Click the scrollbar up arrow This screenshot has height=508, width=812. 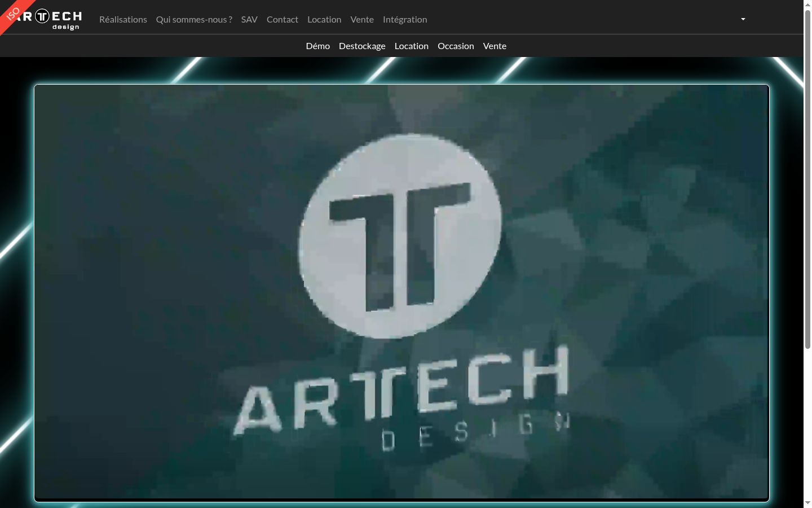(x=807, y=5)
